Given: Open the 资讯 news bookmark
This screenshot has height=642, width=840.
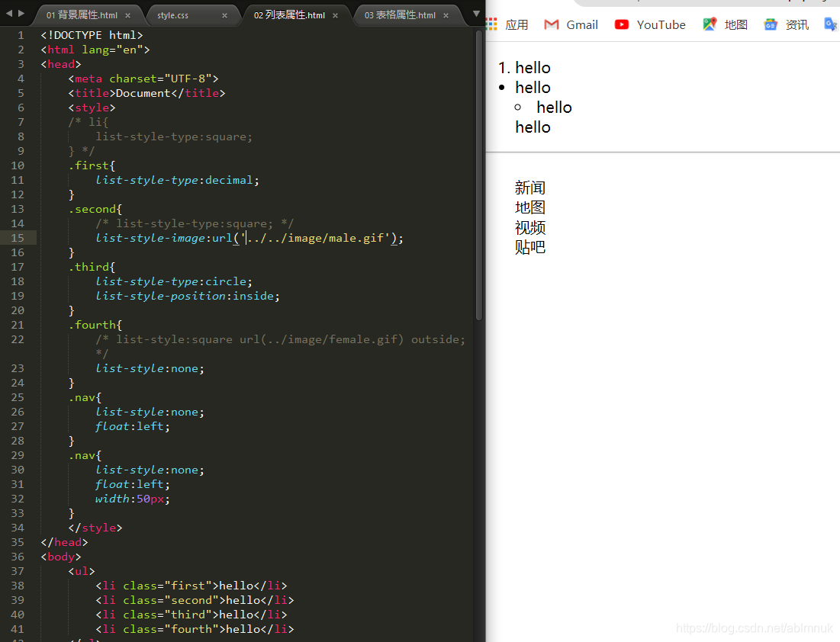Looking at the screenshot, I should click(x=786, y=24).
